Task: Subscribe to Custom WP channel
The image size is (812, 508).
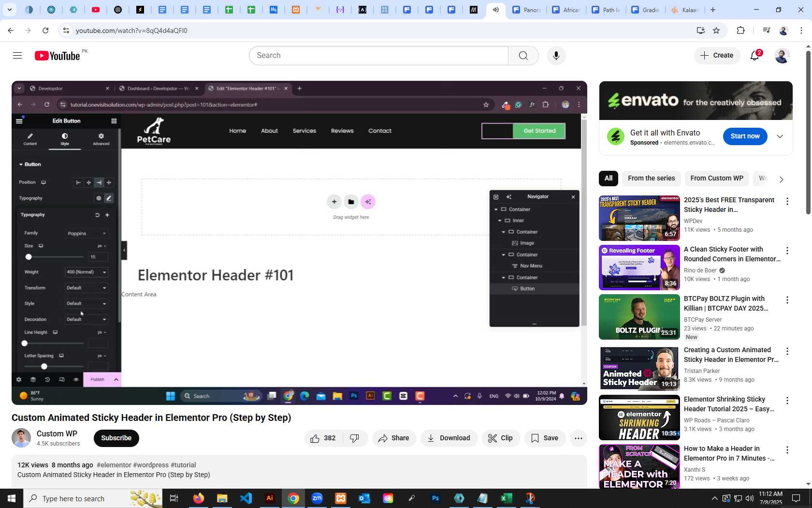Action: 116,438
